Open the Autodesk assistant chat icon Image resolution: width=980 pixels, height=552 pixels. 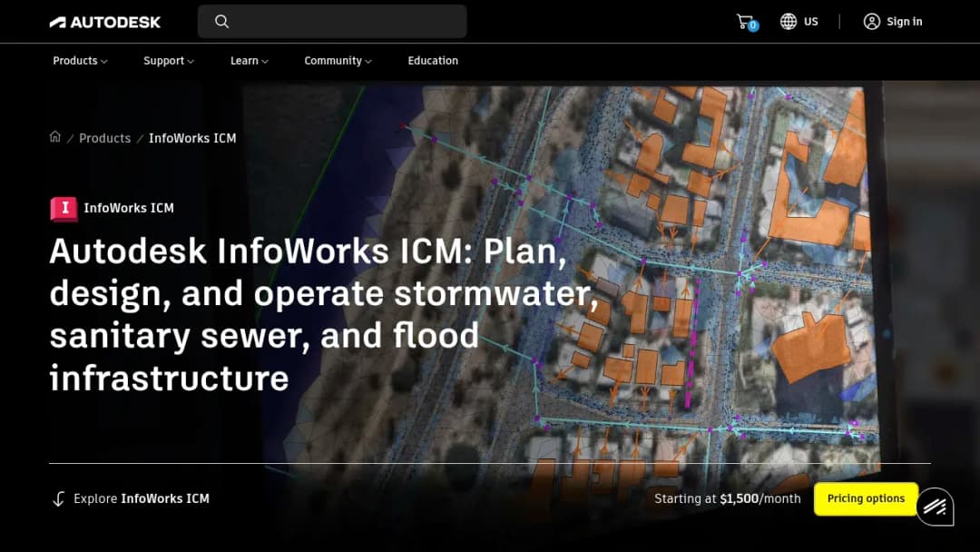point(935,507)
